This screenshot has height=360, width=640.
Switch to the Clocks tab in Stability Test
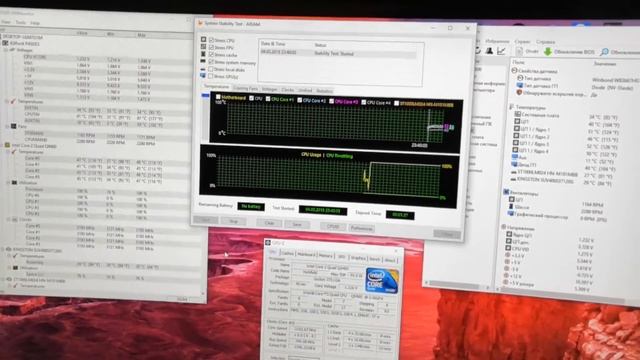(x=287, y=90)
